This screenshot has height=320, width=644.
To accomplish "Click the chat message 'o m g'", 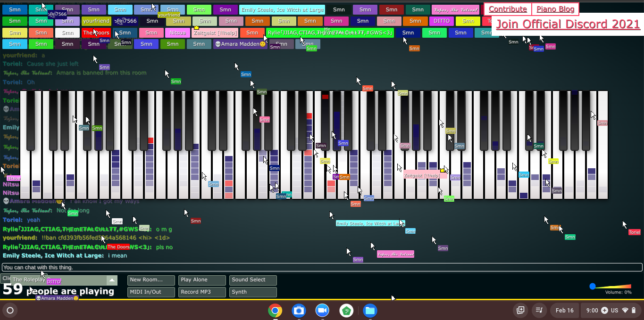I will (164, 229).
